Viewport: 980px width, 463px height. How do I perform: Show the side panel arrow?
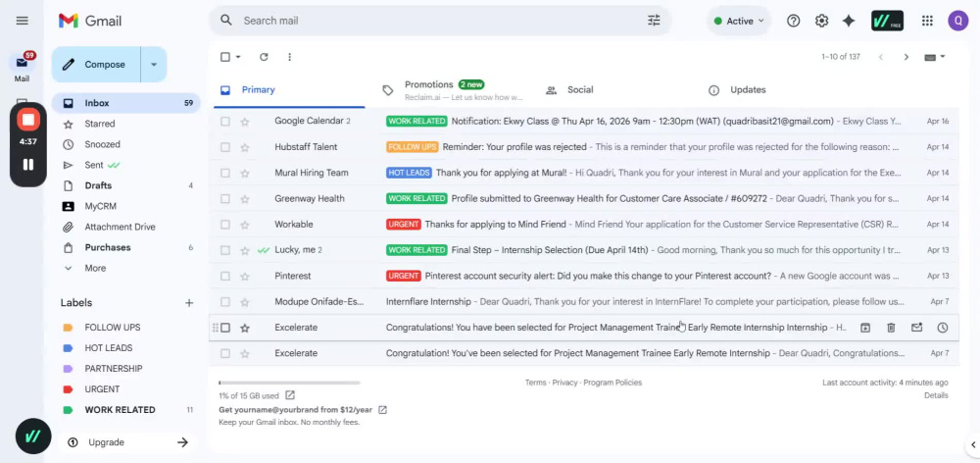point(973,445)
